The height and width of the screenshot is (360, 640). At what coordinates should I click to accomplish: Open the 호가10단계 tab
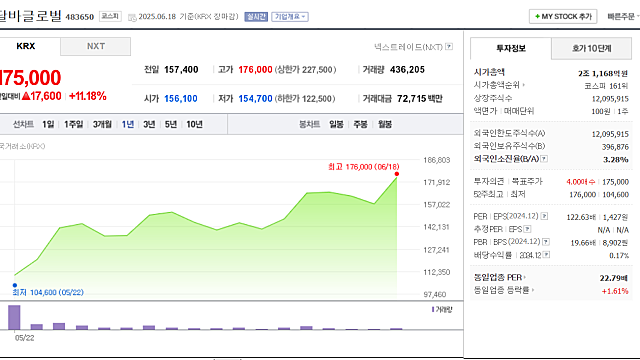point(591,49)
